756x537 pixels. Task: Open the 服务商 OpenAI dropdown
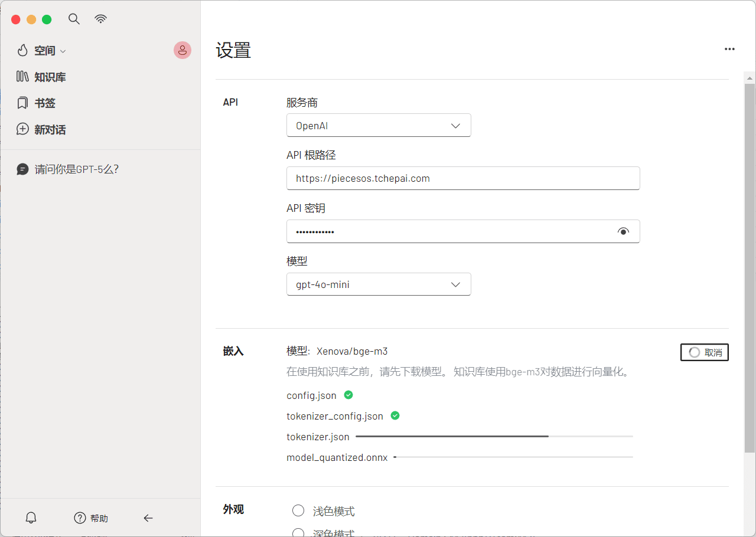pos(379,125)
